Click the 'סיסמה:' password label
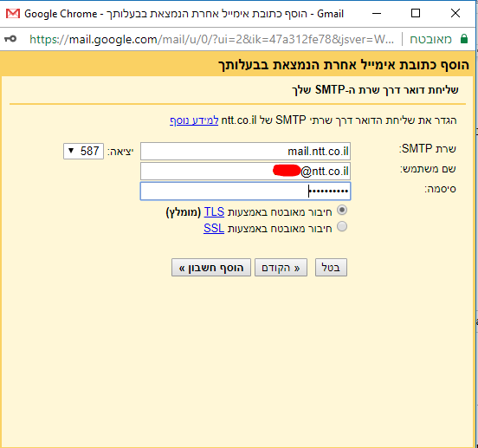This screenshot has height=448, width=478. (x=440, y=189)
